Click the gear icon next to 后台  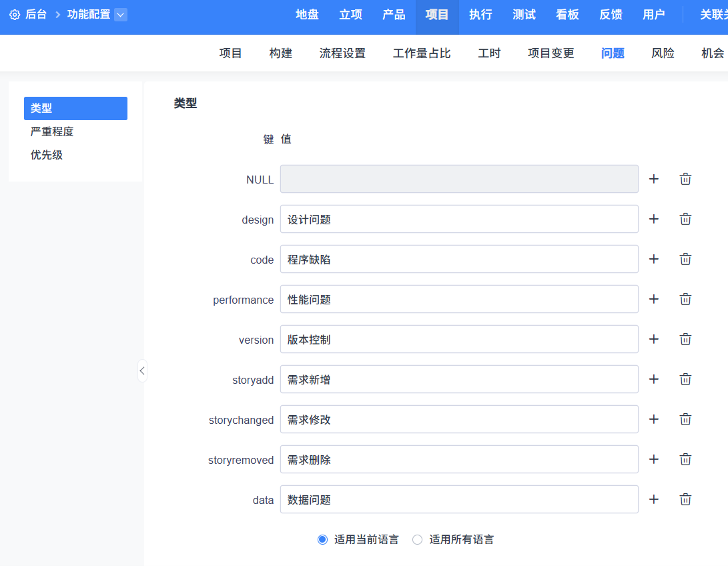(x=15, y=15)
